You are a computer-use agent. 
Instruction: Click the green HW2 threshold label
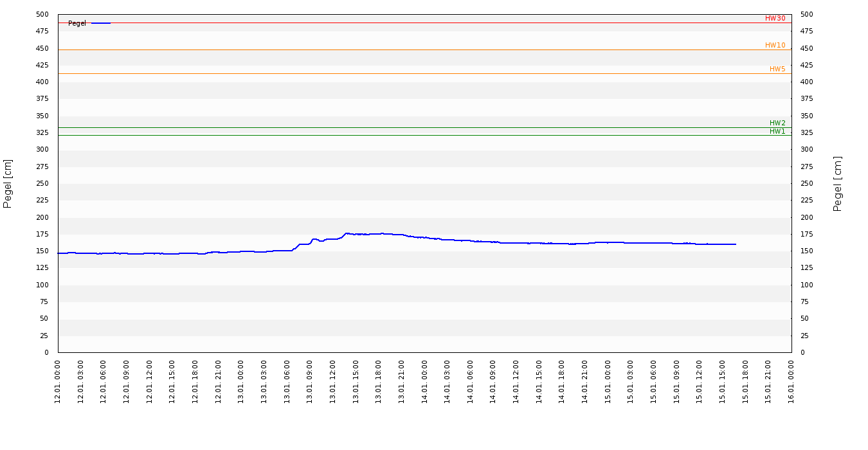pyautogui.click(x=777, y=123)
